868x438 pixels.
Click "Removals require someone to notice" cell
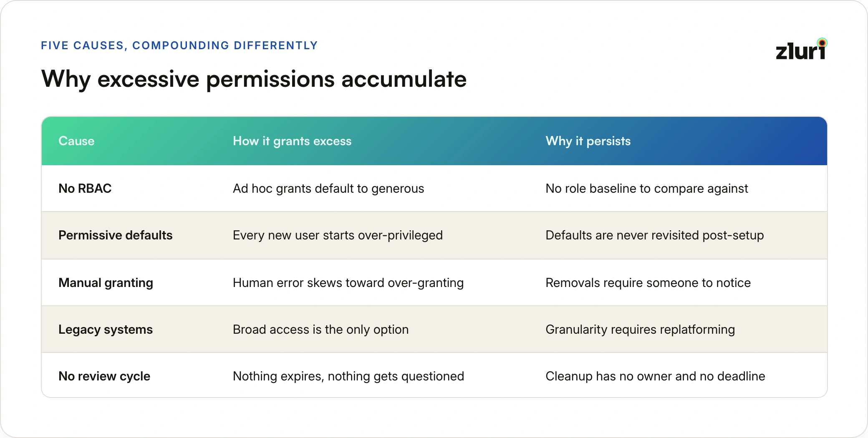pos(648,283)
